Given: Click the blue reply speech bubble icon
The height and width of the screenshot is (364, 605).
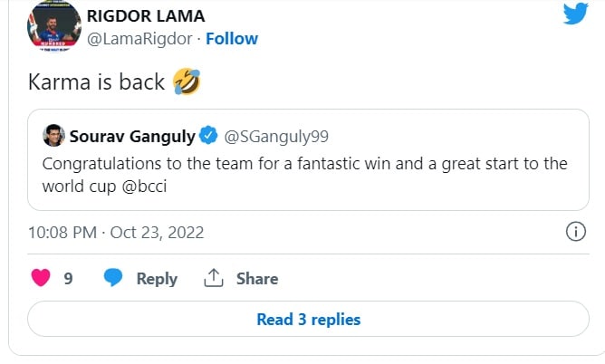Looking at the screenshot, I should [x=113, y=278].
